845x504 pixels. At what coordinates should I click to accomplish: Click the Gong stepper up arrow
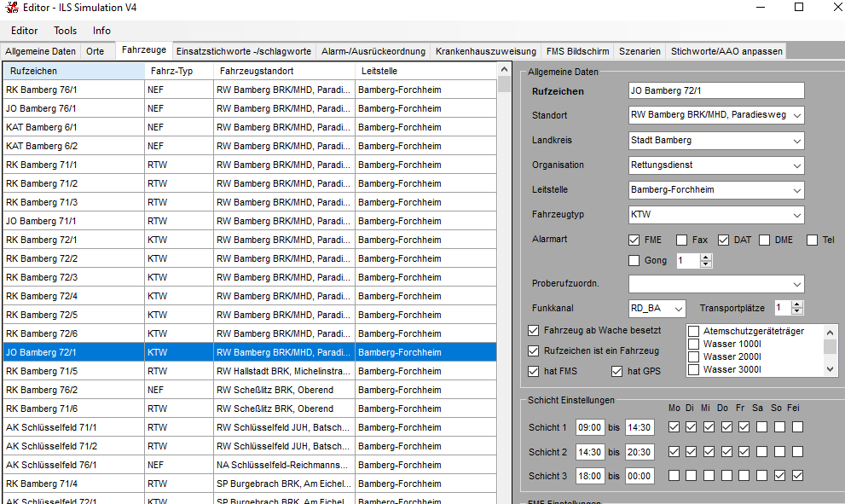[x=705, y=257]
